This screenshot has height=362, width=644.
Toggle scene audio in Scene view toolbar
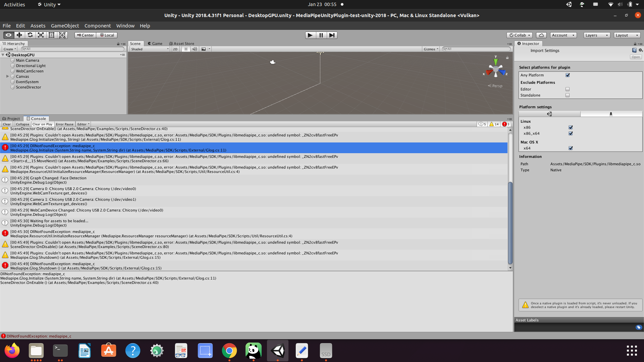[x=195, y=49]
